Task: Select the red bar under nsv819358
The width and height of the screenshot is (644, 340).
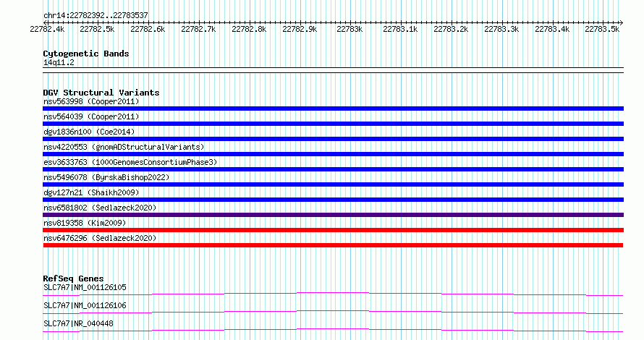Action: coord(333,230)
